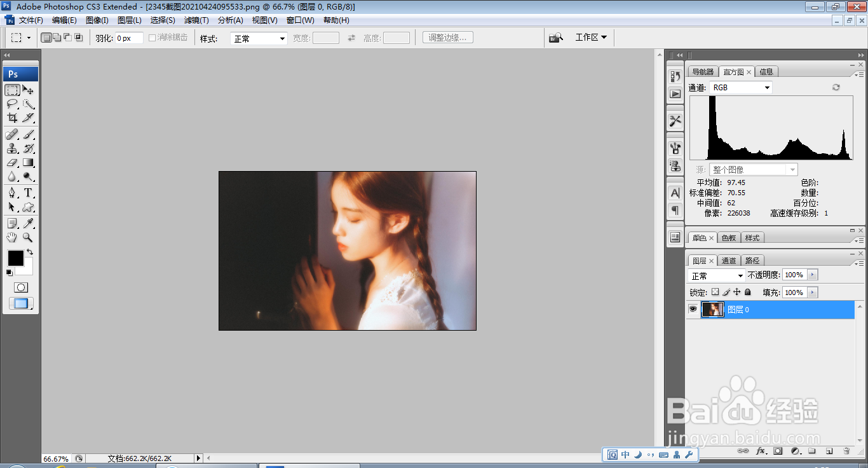Toggle visibility of 图层 0
This screenshot has height=468, width=868.
693,310
